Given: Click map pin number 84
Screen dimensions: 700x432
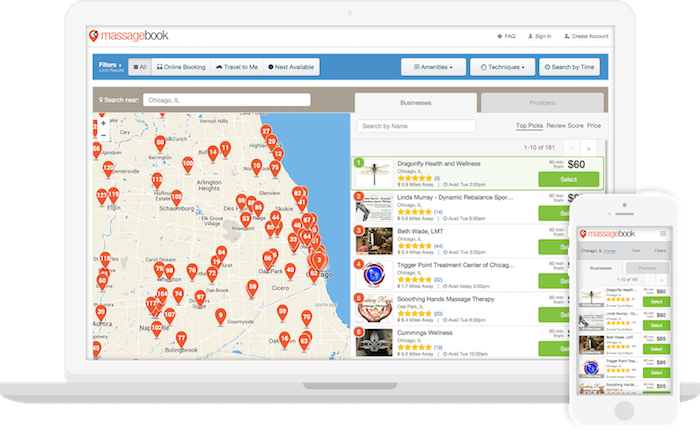Looking at the screenshot, I should coord(221,254).
